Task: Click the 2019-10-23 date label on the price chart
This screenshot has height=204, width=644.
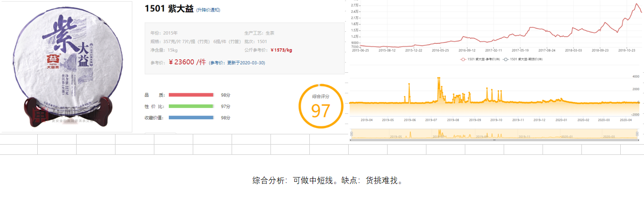Action: coord(627,50)
